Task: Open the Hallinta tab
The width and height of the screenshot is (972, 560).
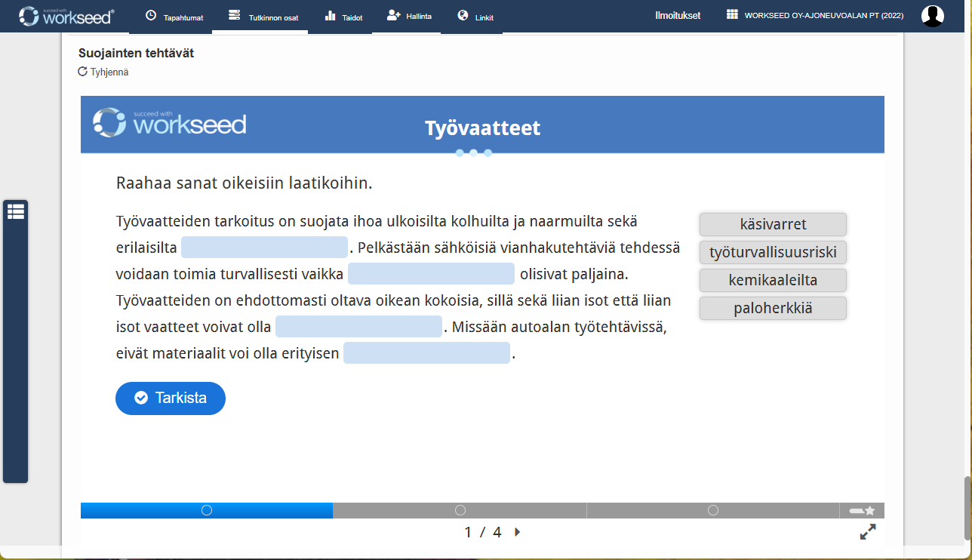Action: (409, 16)
